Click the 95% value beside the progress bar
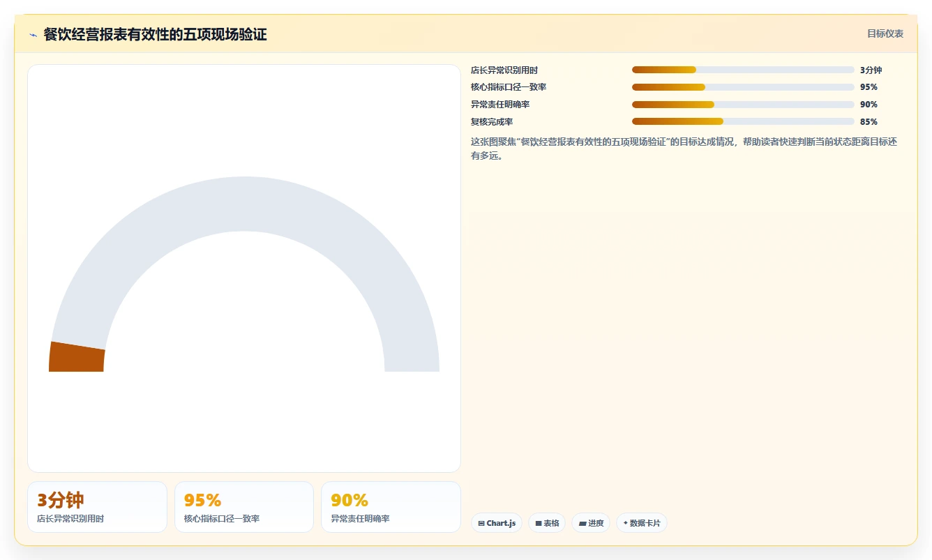This screenshot has height=560, width=932. pyautogui.click(x=869, y=87)
